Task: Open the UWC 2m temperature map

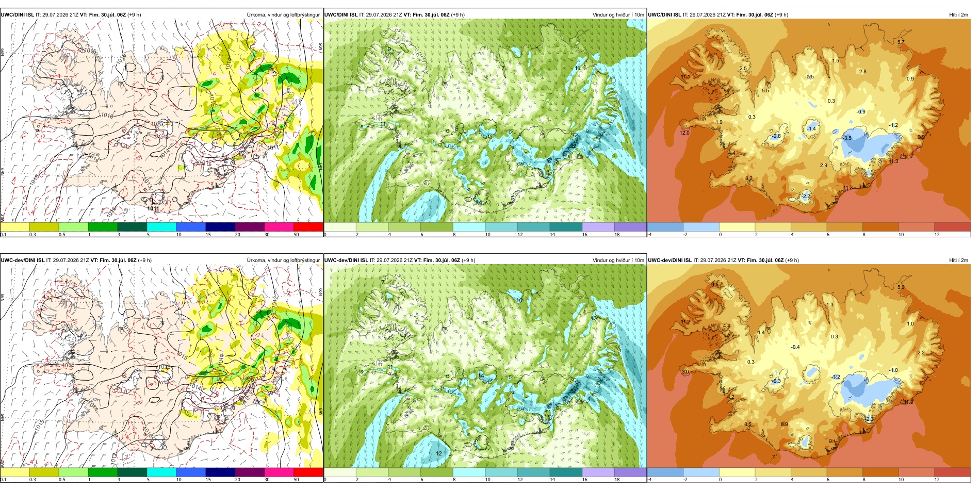Action: click(809, 121)
